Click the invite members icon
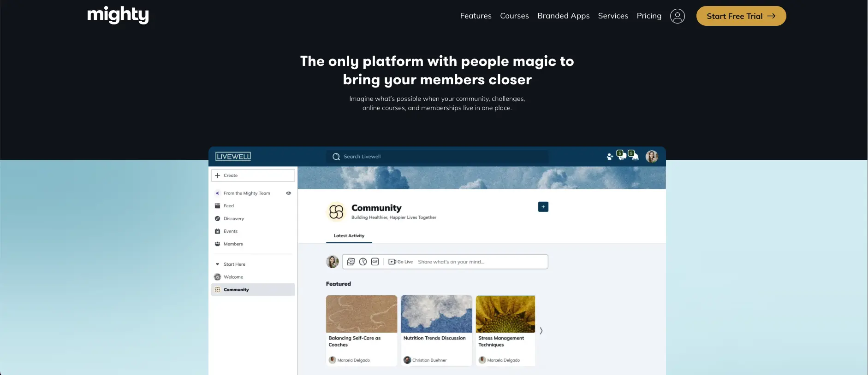The height and width of the screenshot is (375, 868). pos(610,157)
